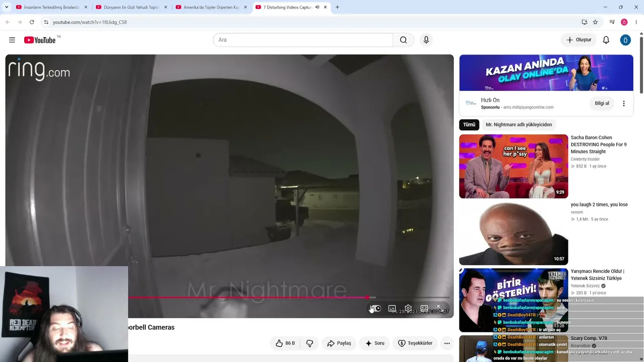The height and width of the screenshot is (362, 644).
Task: Expand the Chrome tab search dropdown
Action: [7, 7]
